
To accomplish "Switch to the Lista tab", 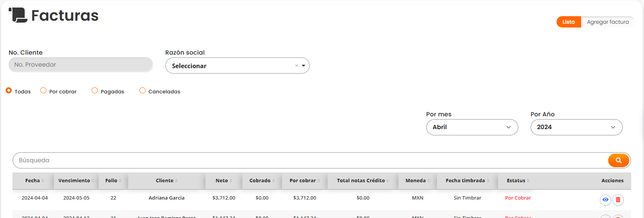I will 568,22.
